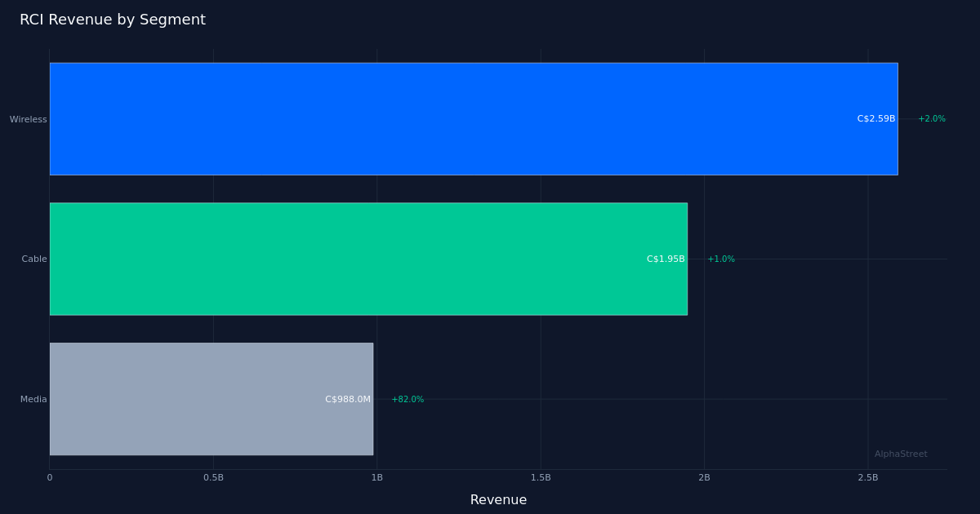Viewport: 980px width, 514px height.
Task: Click the C$1.95B value label on Cable bar
Action: pyautogui.click(x=666, y=259)
